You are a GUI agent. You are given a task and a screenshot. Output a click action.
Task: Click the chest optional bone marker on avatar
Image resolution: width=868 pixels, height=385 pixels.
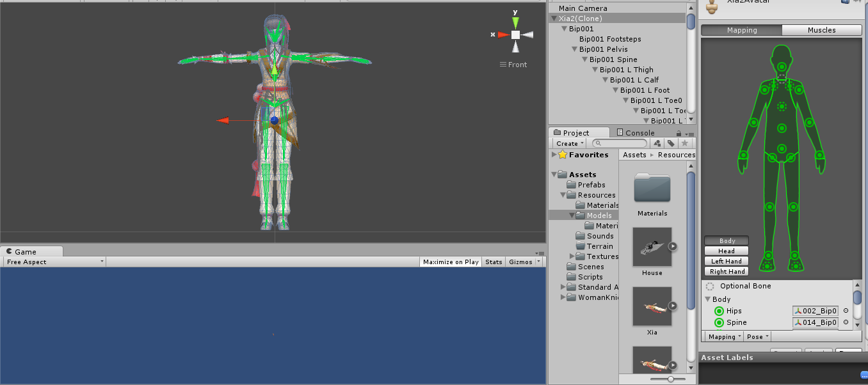(x=782, y=106)
